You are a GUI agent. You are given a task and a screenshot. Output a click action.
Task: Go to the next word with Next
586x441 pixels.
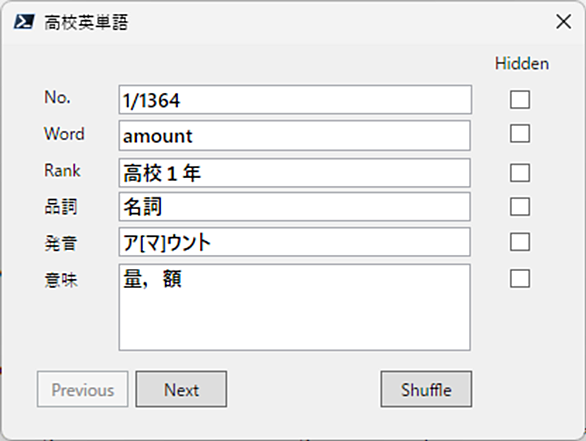point(181,389)
